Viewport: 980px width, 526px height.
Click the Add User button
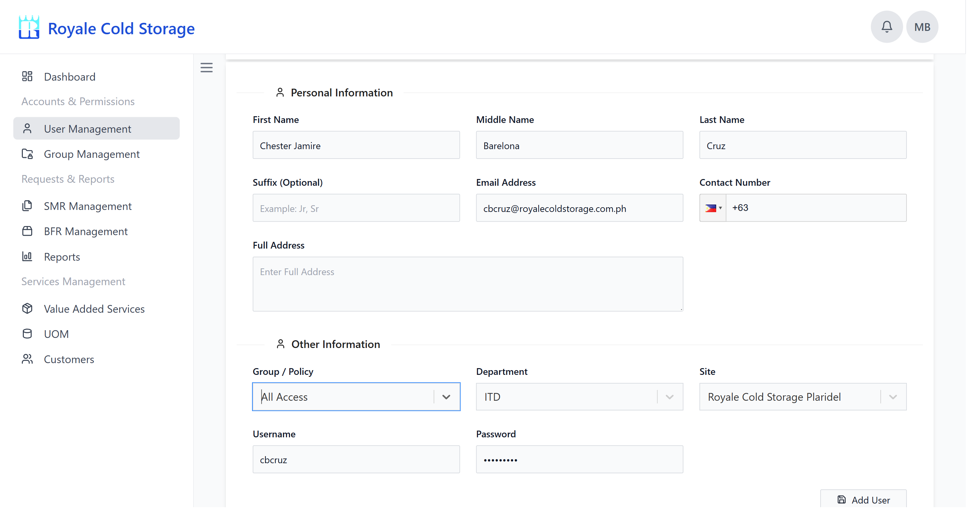point(863,500)
